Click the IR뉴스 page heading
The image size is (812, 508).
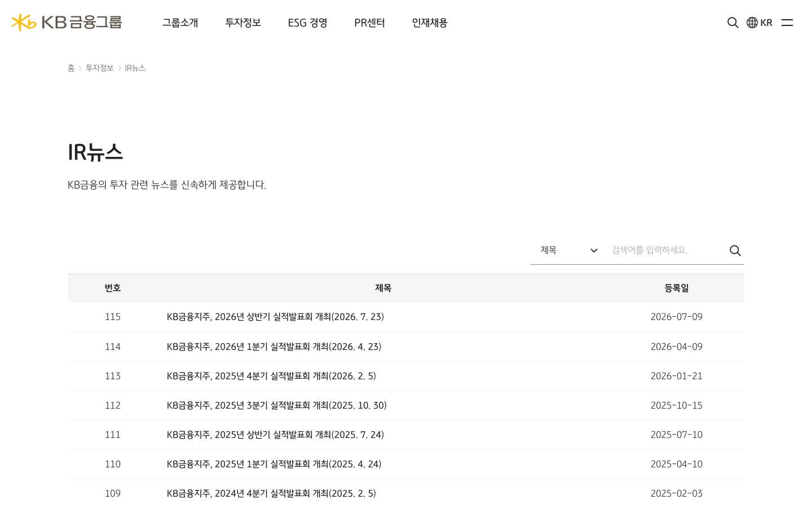point(95,152)
